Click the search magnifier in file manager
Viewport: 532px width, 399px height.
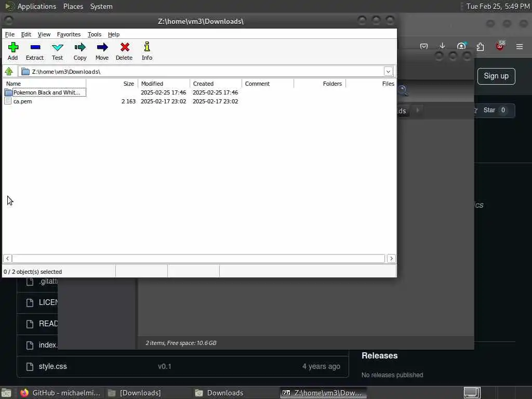[403, 90]
